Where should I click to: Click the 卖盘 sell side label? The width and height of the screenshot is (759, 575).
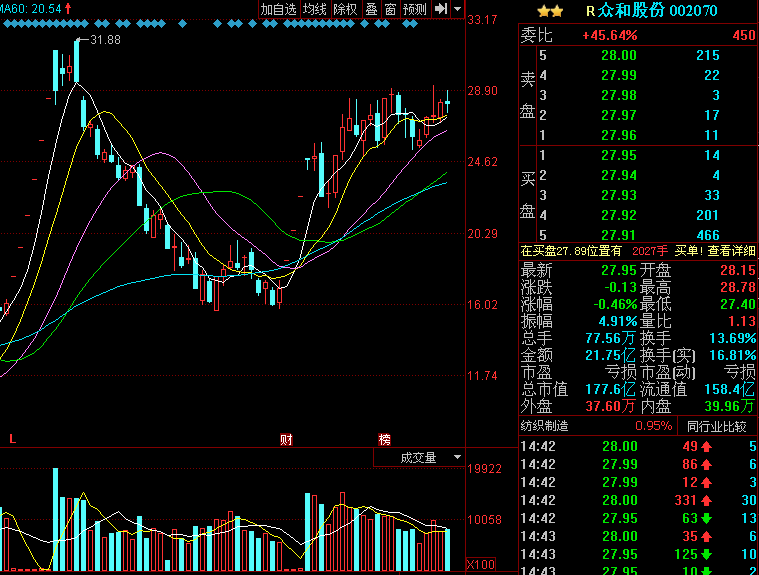(527, 95)
